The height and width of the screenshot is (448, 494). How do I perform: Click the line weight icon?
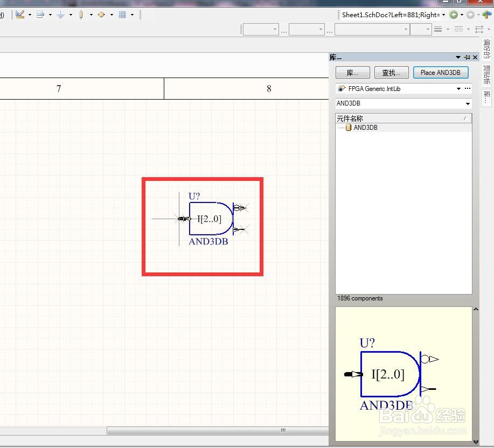coord(438,29)
